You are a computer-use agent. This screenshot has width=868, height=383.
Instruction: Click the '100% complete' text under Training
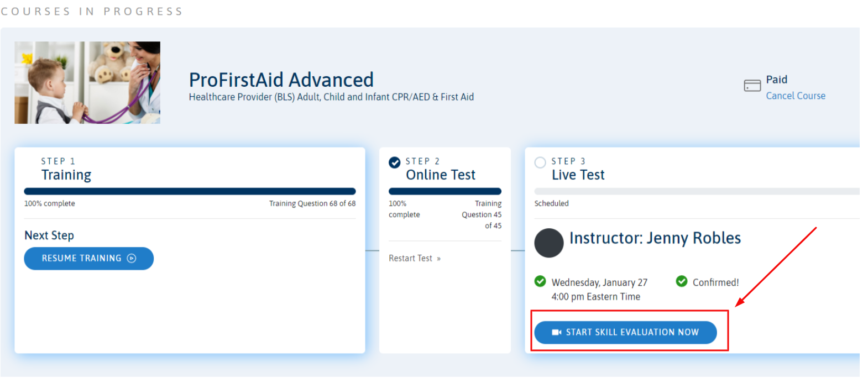50,203
